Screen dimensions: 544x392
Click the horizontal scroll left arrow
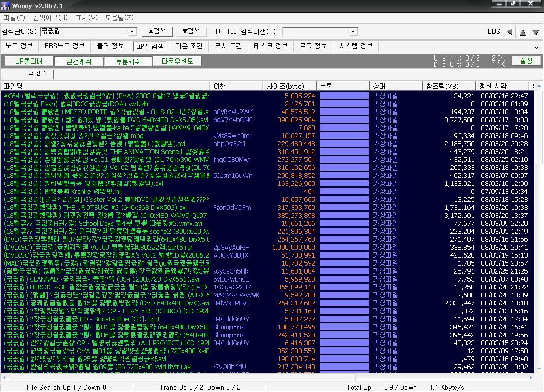tap(4, 377)
